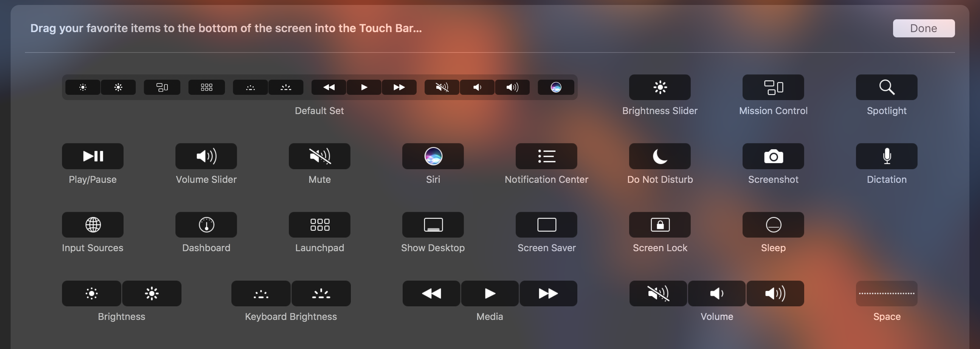The width and height of the screenshot is (980, 349).
Task: Select the Spotlight magnifying glass icon
Action: click(886, 87)
